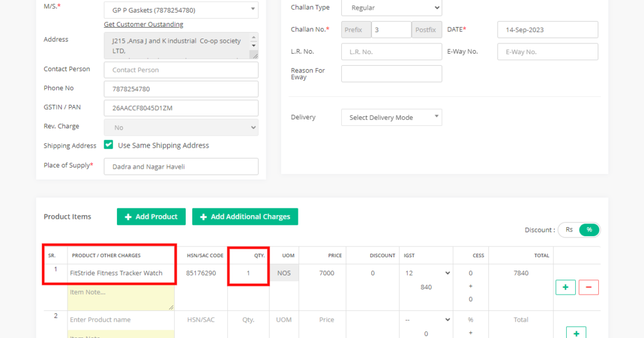Click the GSTIN / PAN field
The image size is (644, 338).
(181, 108)
